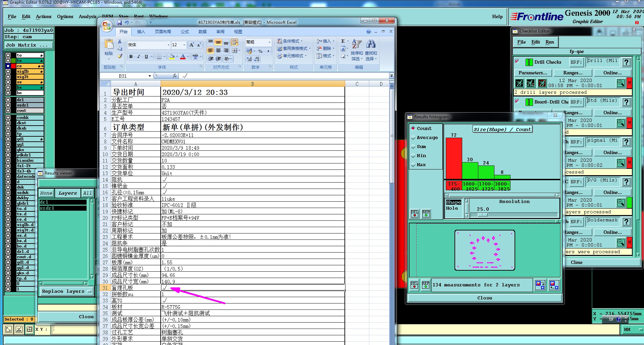Toggle Bold formatting in Excel
This screenshot has height=345, width=644.
131,57
